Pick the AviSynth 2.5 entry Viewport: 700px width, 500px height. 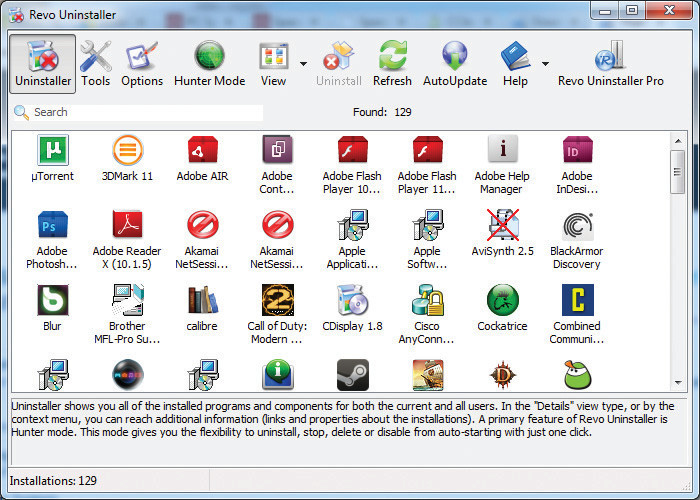[502, 226]
